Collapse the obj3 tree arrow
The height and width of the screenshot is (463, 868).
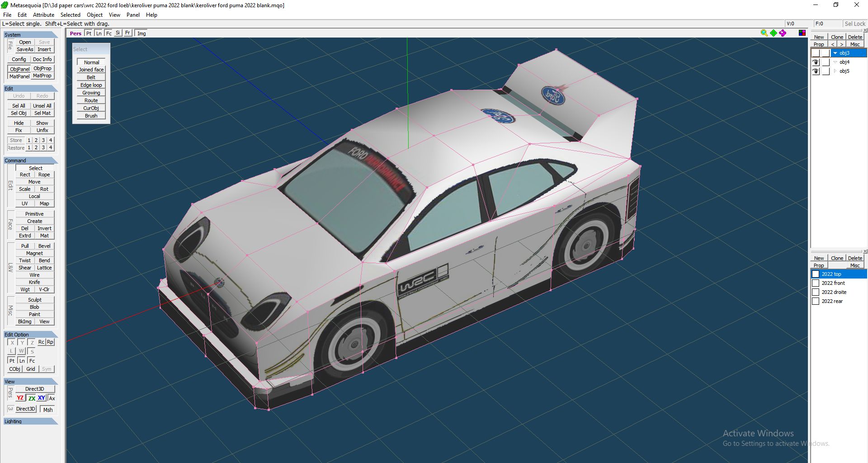click(x=835, y=53)
